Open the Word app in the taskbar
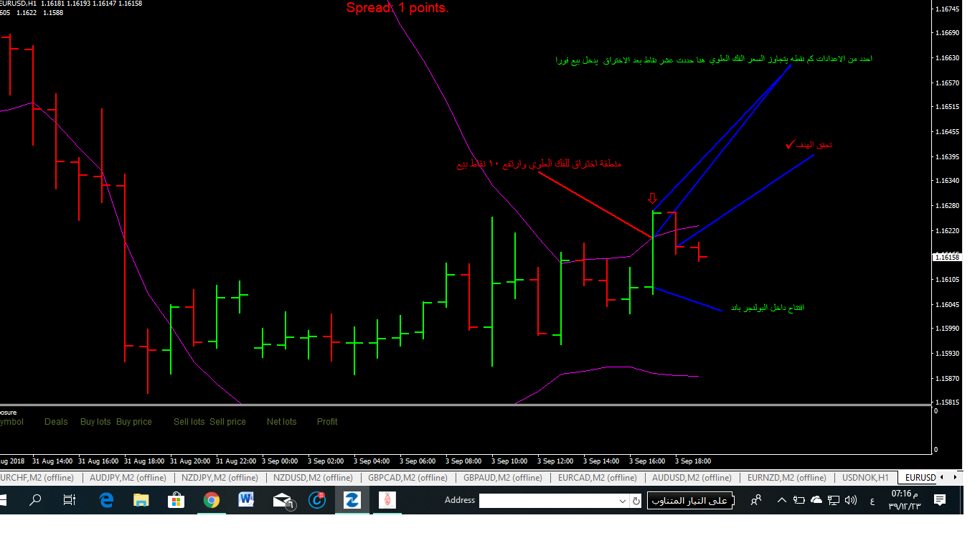This screenshot has width=980, height=551. pos(246,500)
